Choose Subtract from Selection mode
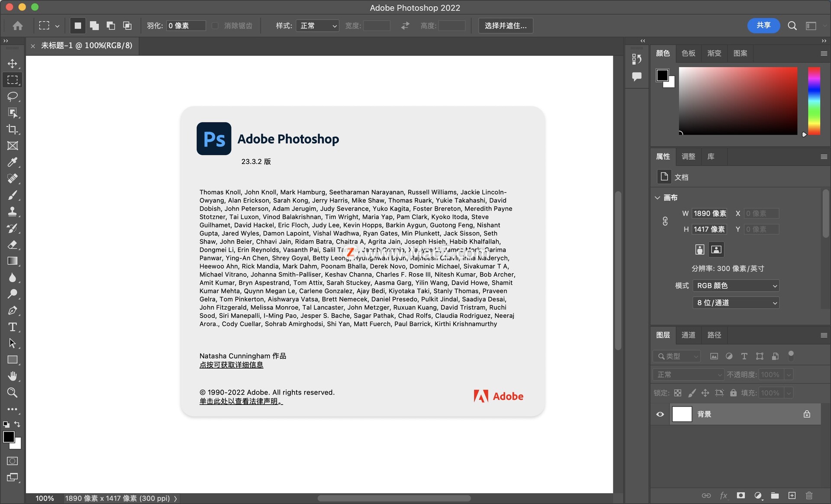Screen dimensions: 831x504 point(111,26)
